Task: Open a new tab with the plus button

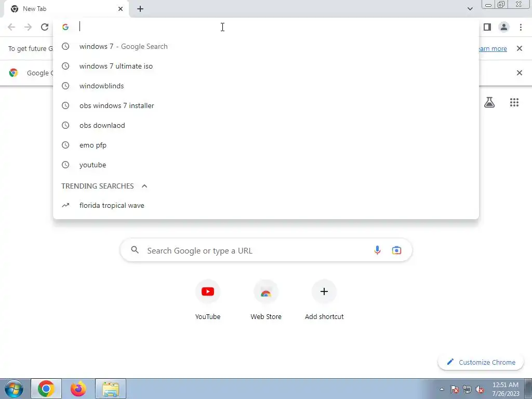Action: 140,9
